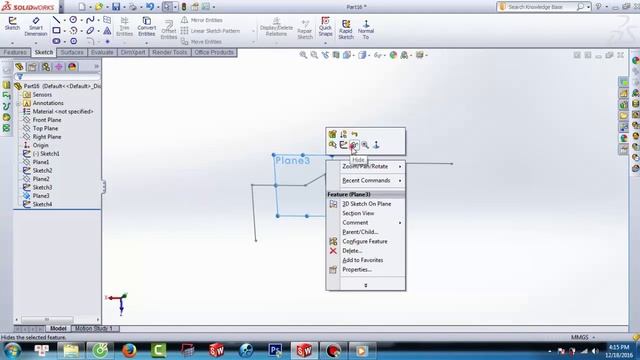Select the Circle sketch tool
The width and height of the screenshot is (640, 360).
click(x=73, y=20)
